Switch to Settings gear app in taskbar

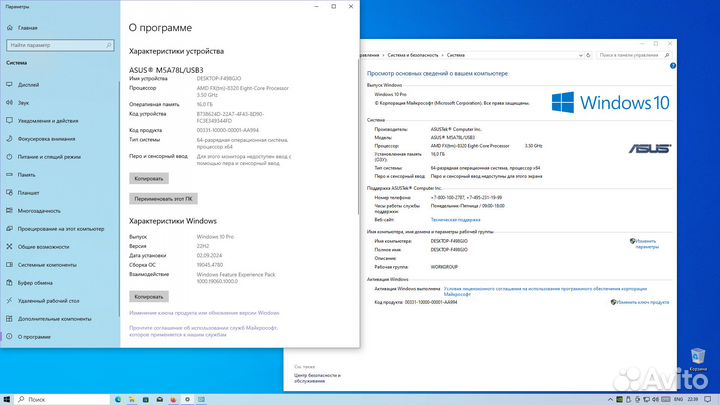coord(187,399)
